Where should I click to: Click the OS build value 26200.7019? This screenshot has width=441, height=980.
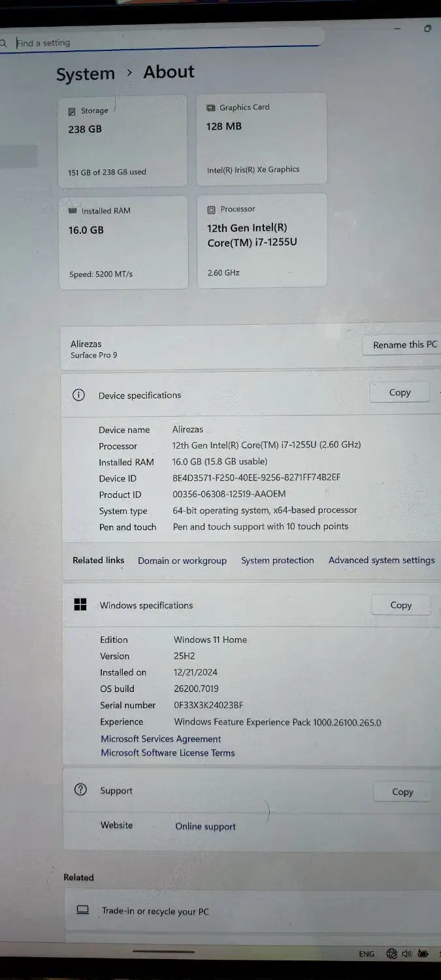point(196,689)
